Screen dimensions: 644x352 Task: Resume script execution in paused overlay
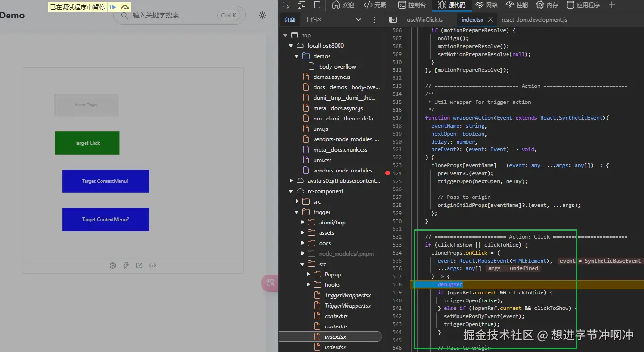click(x=113, y=7)
